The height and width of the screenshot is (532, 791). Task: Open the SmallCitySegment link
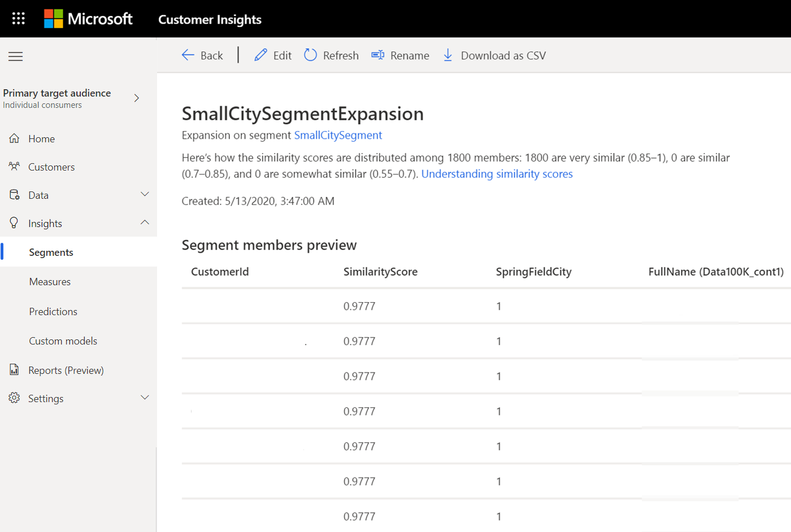pos(338,135)
